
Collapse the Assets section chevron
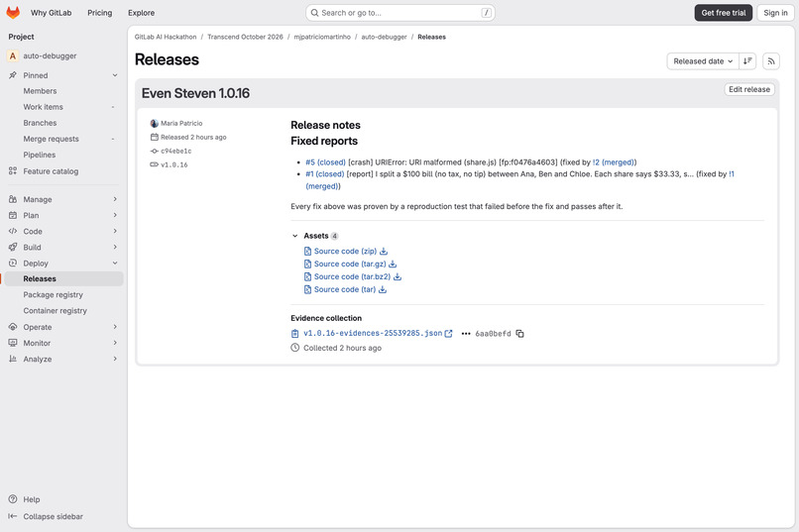[x=295, y=236]
